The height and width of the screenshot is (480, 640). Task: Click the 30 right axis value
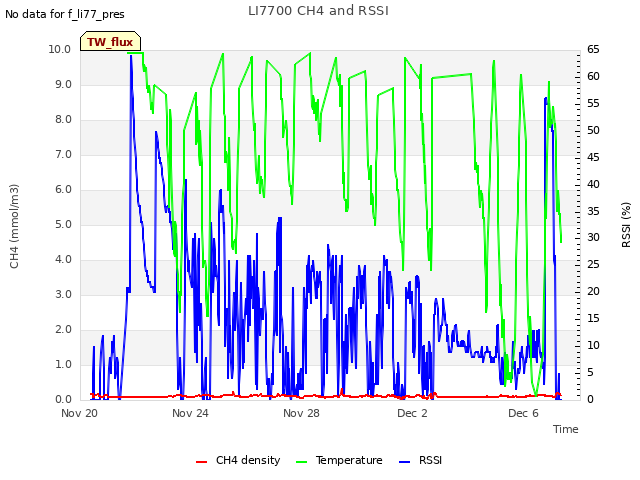[x=593, y=238]
